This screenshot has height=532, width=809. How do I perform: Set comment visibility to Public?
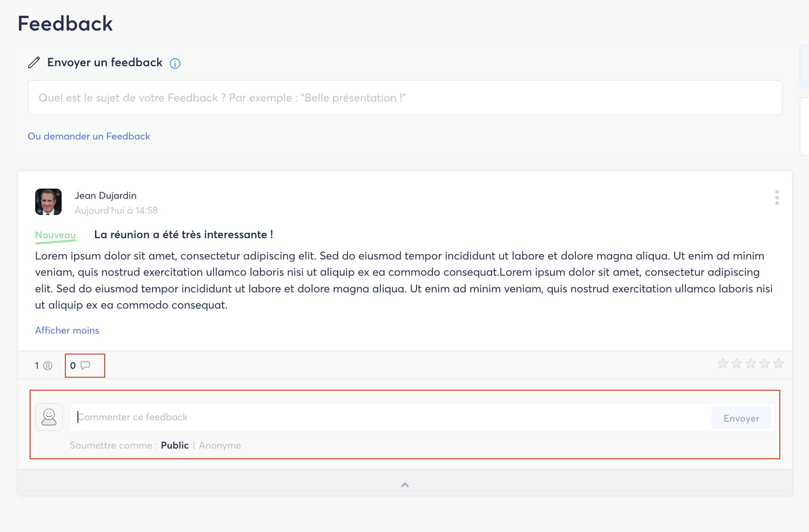[x=175, y=445]
